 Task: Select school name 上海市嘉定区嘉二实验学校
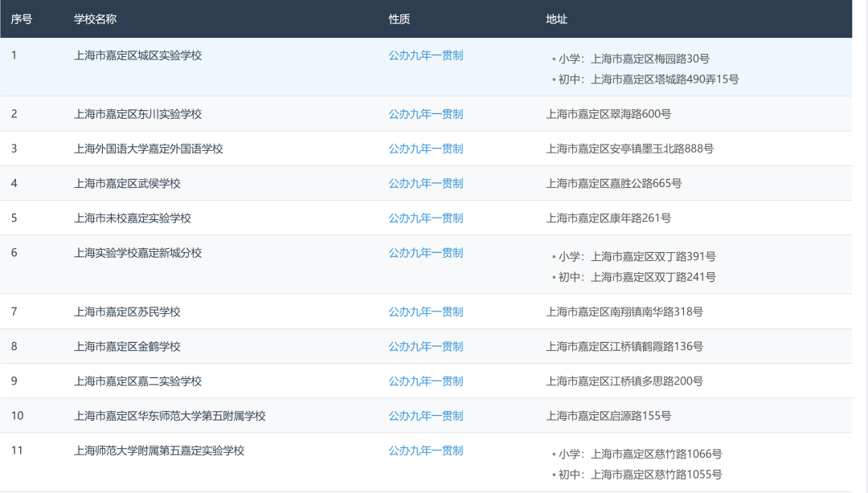pos(138,381)
